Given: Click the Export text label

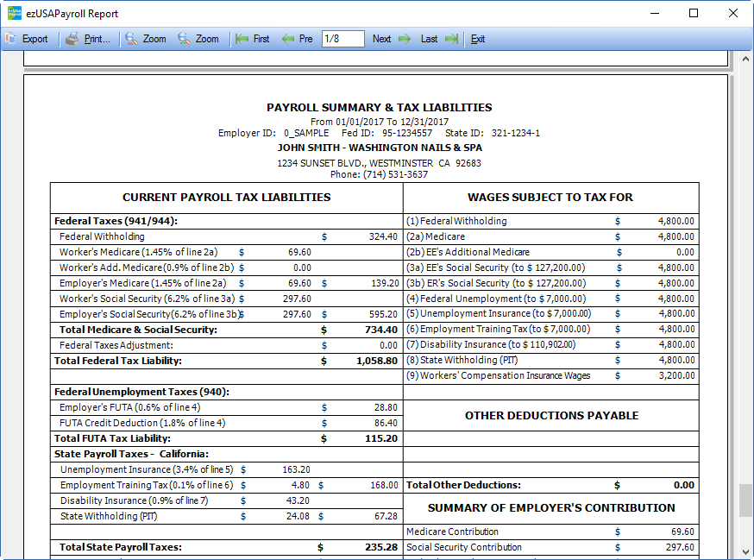Looking at the screenshot, I should tap(35, 39).
